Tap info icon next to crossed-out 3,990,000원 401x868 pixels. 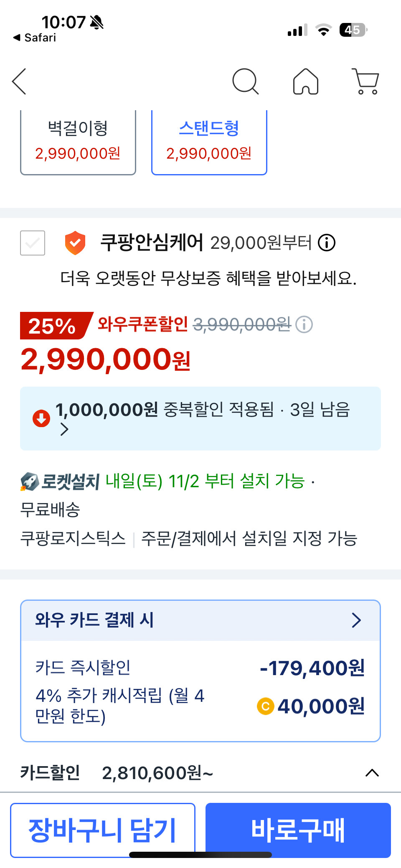pyautogui.click(x=304, y=324)
